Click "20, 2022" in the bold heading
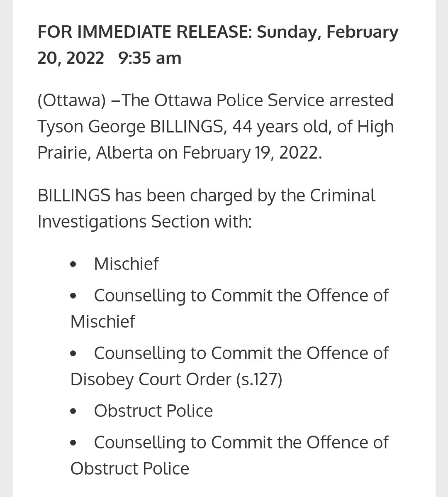 coord(71,58)
